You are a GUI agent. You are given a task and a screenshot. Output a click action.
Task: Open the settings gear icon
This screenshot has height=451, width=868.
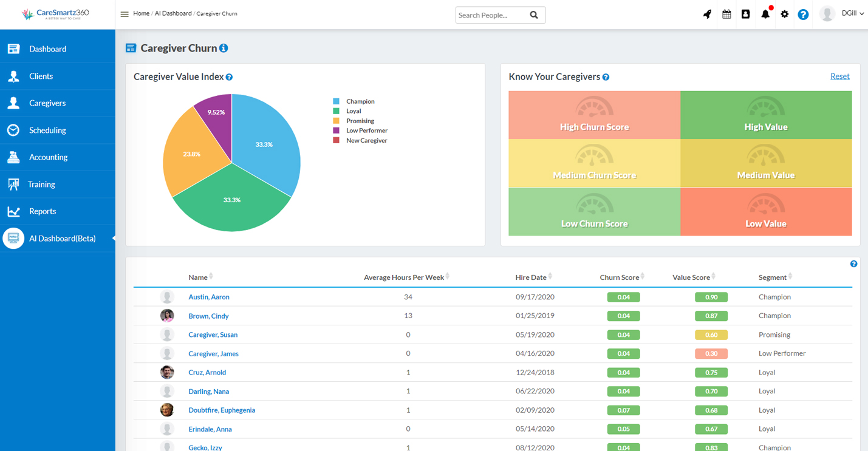click(x=784, y=13)
